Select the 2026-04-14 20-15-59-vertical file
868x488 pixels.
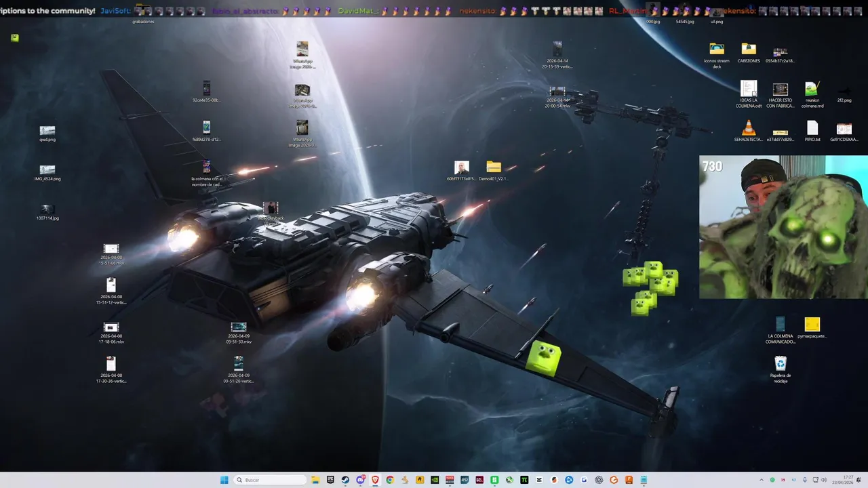click(x=557, y=55)
